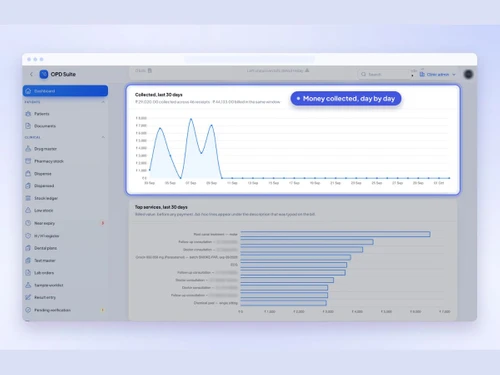Click the Near expiry clock icon
The height and width of the screenshot is (375, 500).
[x=28, y=223]
